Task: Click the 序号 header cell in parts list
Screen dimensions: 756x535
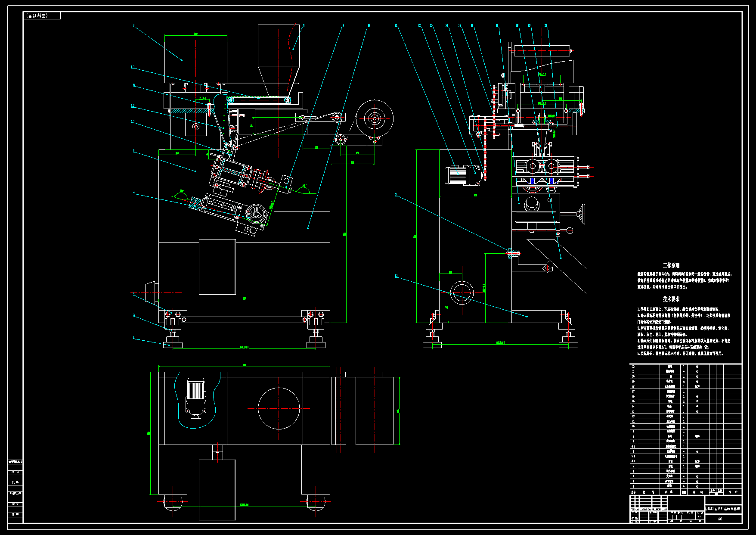Action: click(633, 492)
